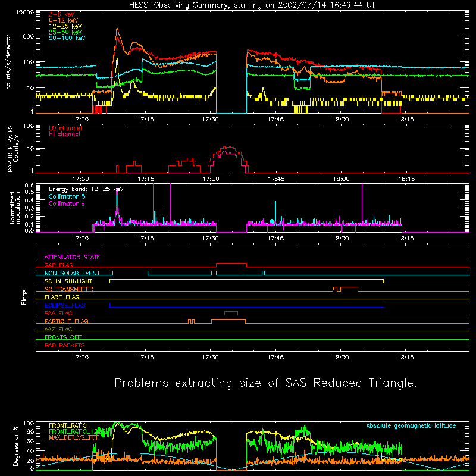Click the '1000' tick on the count-rate axis
Image resolution: width=476 pixels, height=476 pixels.
pos(27,37)
